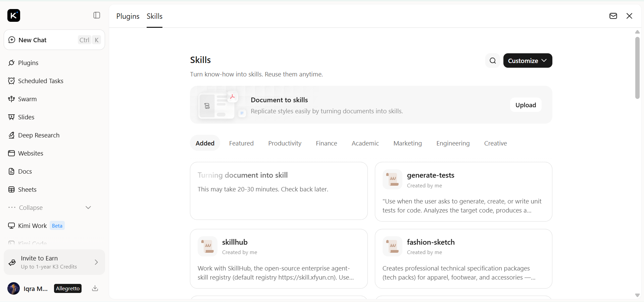Image resolution: width=644 pixels, height=302 pixels.
Task: Collapse the sidebar menu list
Action: click(x=50, y=207)
